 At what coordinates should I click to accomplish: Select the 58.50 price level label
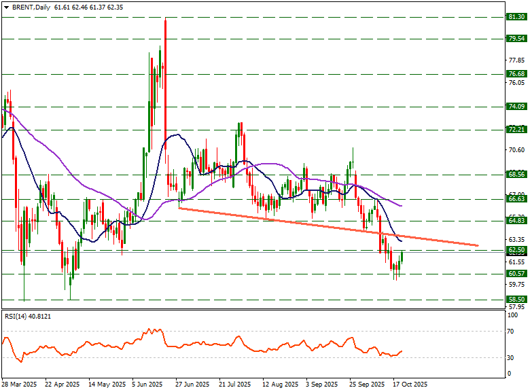click(516, 299)
